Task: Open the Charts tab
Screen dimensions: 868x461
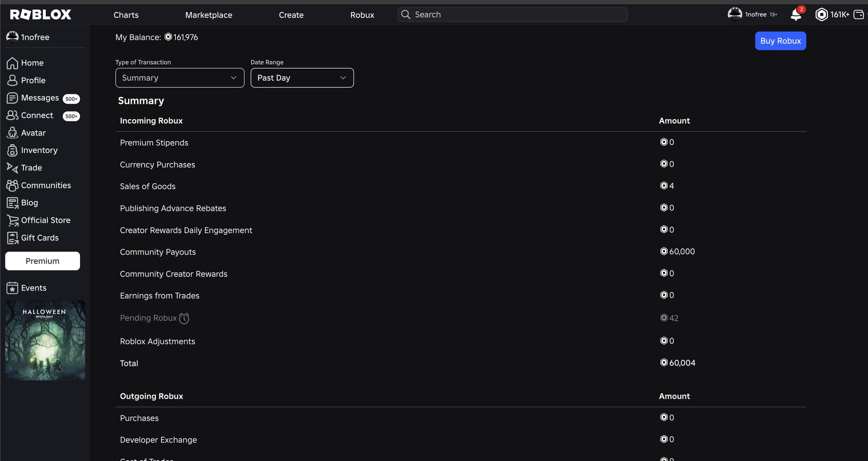Action: pos(126,15)
